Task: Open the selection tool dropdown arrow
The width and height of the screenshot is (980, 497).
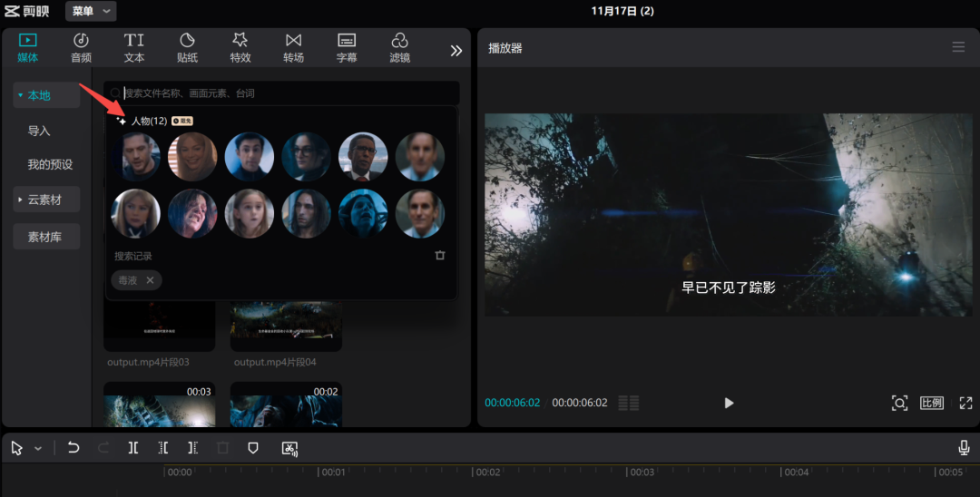Action: [38, 449]
